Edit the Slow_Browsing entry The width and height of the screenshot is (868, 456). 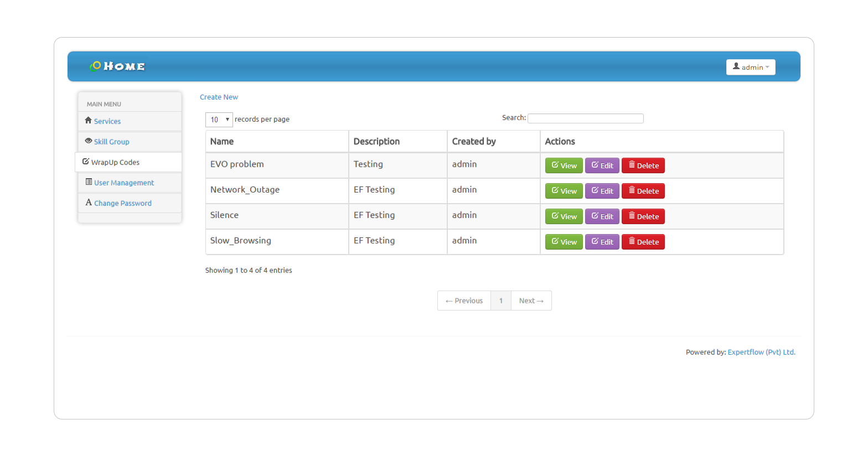(x=602, y=242)
